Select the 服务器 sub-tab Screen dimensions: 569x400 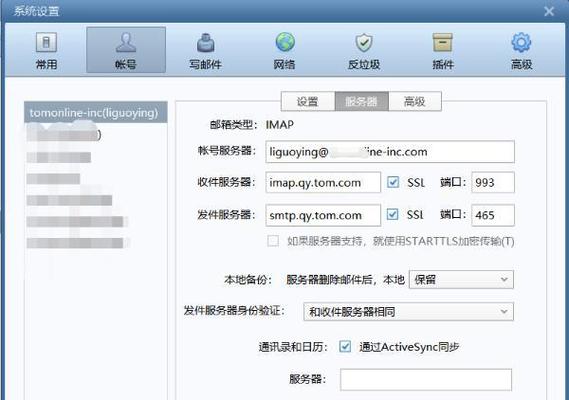[x=361, y=101]
